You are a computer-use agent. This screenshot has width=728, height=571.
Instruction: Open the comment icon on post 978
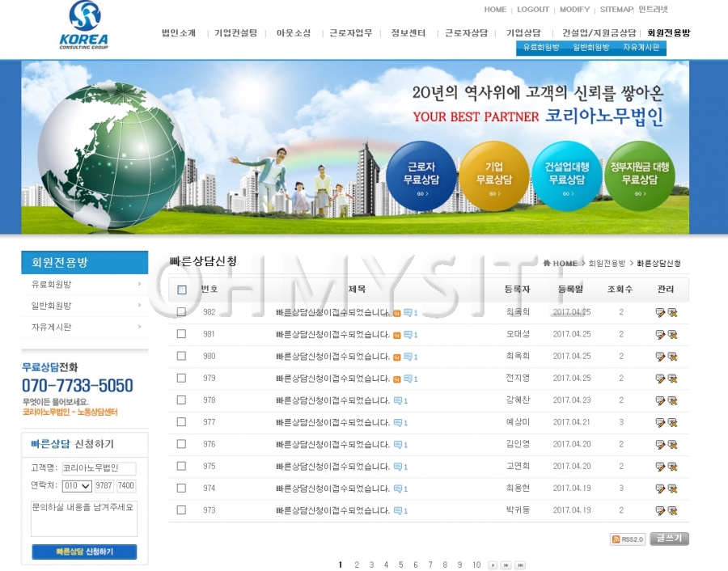(400, 400)
